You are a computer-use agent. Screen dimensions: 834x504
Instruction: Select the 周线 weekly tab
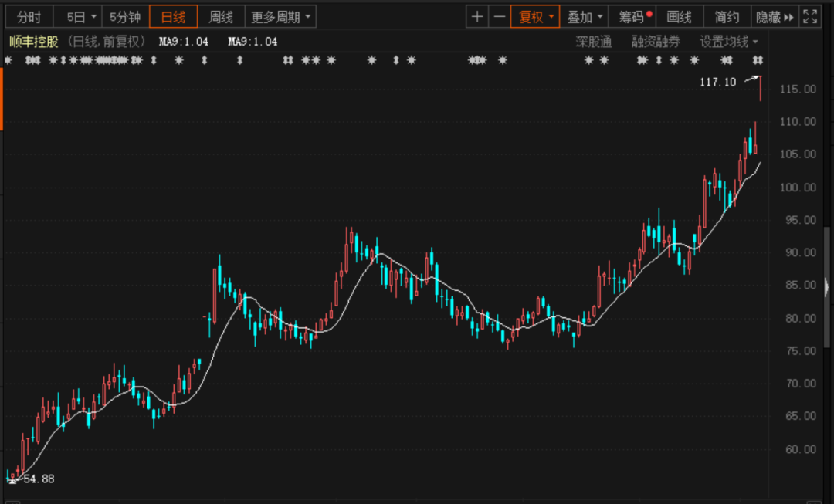(221, 17)
